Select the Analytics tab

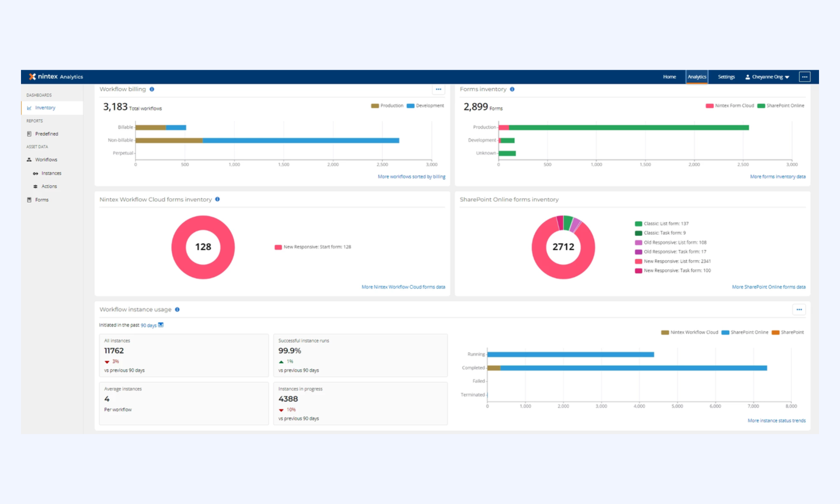click(x=697, y=77)
